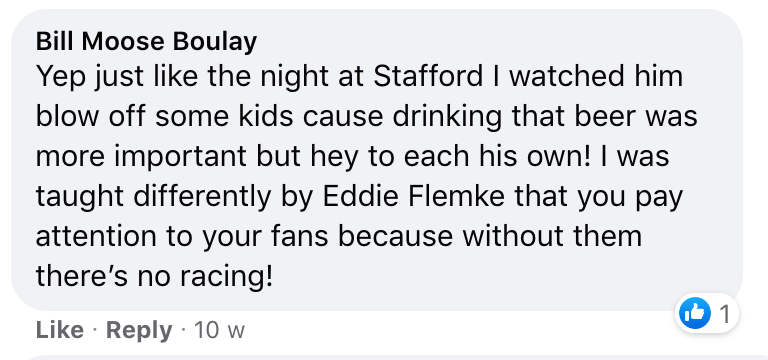Reply to the Stafford comment

tap(139, 330)
